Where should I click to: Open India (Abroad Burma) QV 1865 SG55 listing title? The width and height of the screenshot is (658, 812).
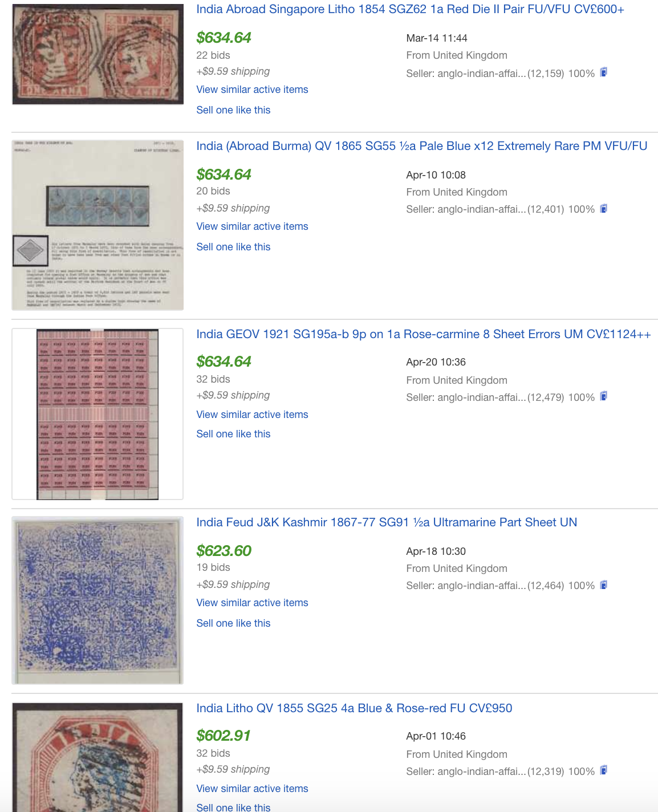click(x=421, y=146)
